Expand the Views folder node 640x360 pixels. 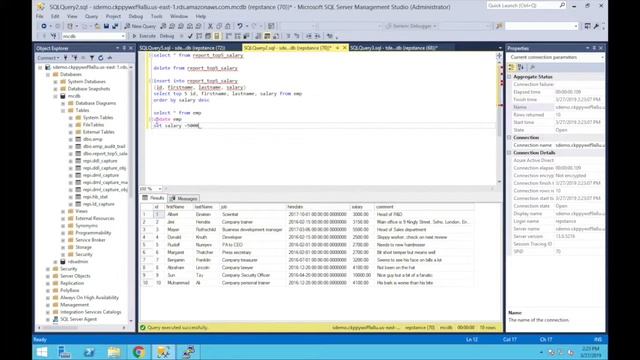tap(63, 211)
